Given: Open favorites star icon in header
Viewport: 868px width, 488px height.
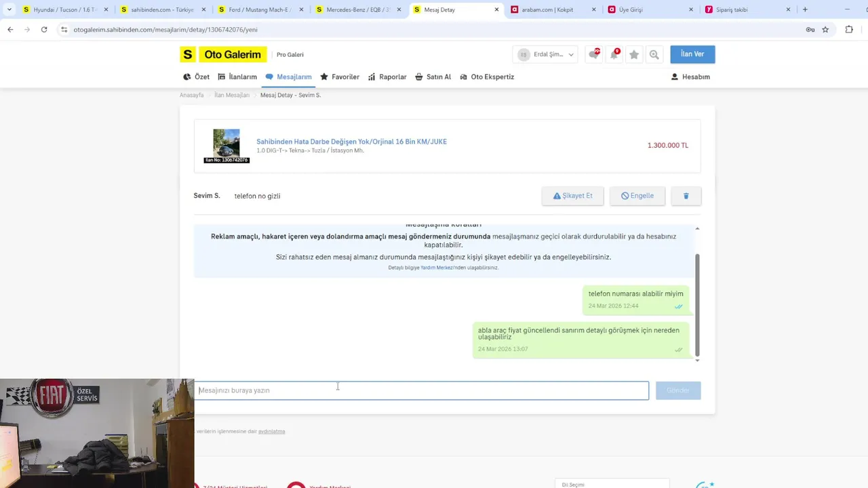Looking at the screenshot, I should click(x=634, y=55).
